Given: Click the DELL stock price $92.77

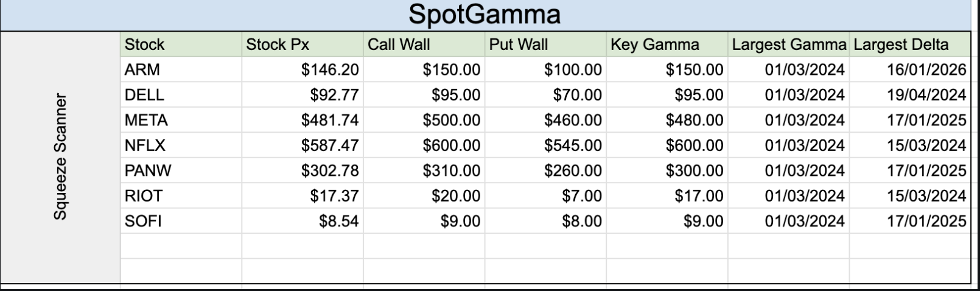Looking at the screenshot, I should coord(302,95).
